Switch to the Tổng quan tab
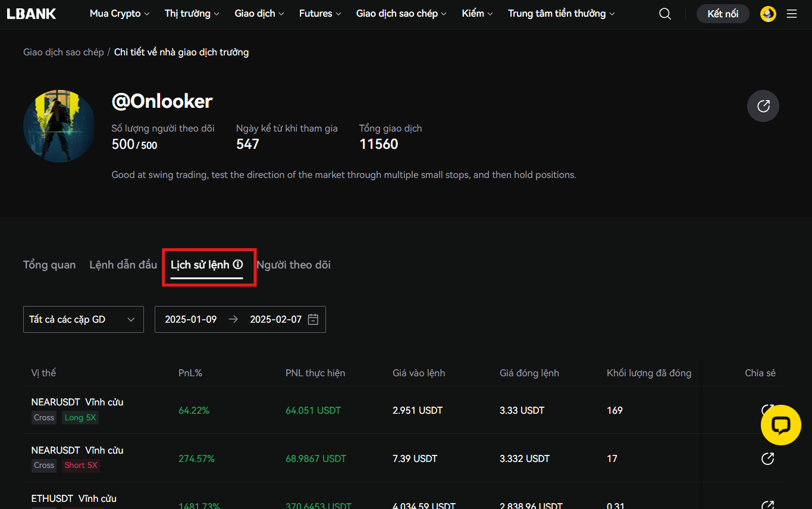The height and width of the screenshot is (509, 812). point(49,265)
